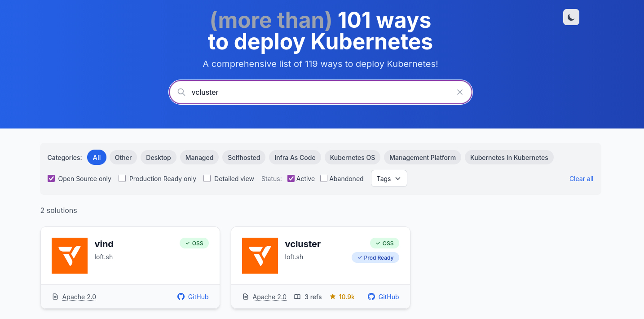Open the Tags dropdown
The height and width of the screenshot is (319, 644).
(389, 178)
